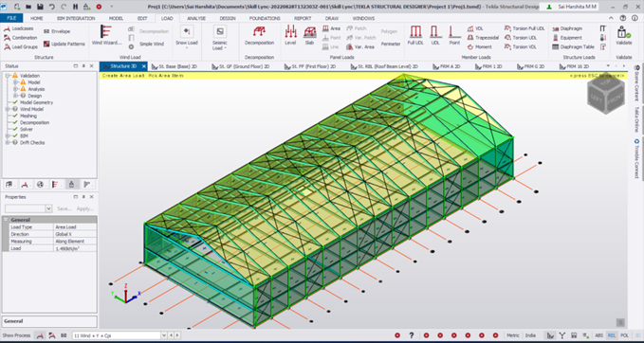
Task: Select the Slab load tool
Action: (x=309, y=35)
